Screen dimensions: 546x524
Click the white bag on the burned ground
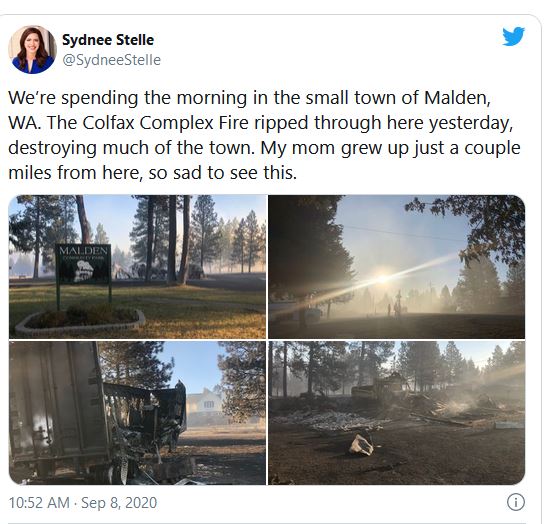(x=361, y=445)
